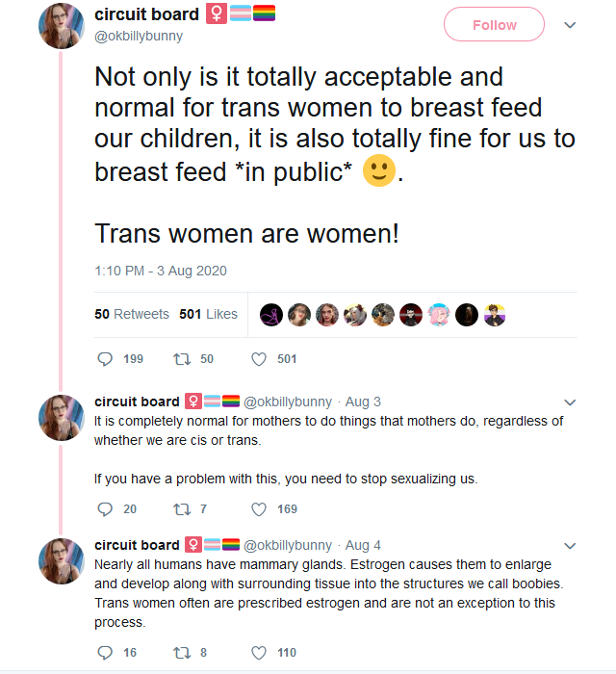Open the @okbillybunny handle under the main author name

(139, 37)
